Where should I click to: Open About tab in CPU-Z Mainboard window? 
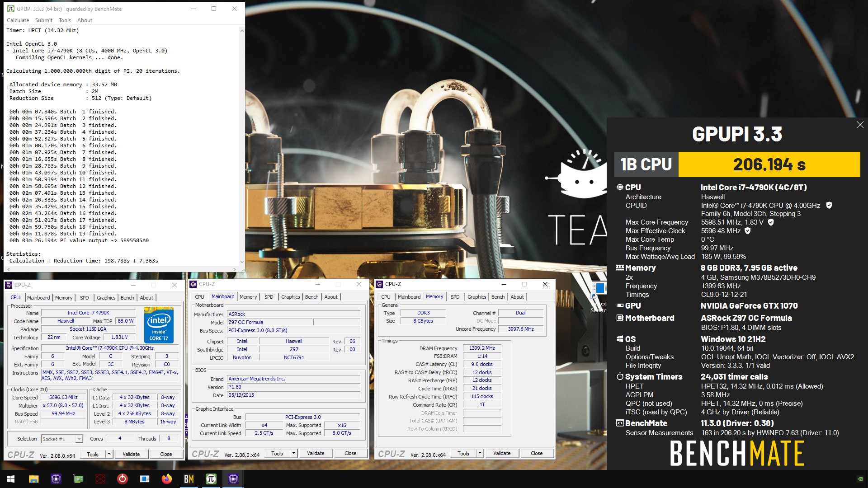pyautogui.click(x=331, y=297)
